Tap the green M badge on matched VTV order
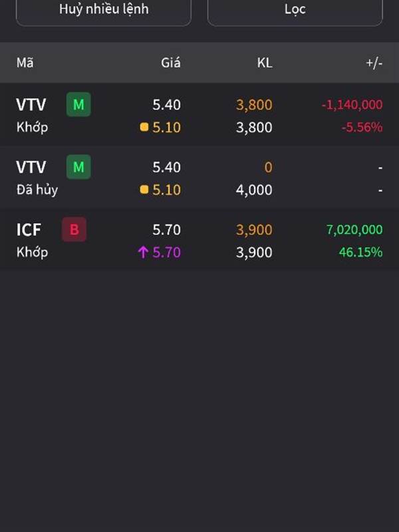This screenshot has width=399, height=532. 78,104
